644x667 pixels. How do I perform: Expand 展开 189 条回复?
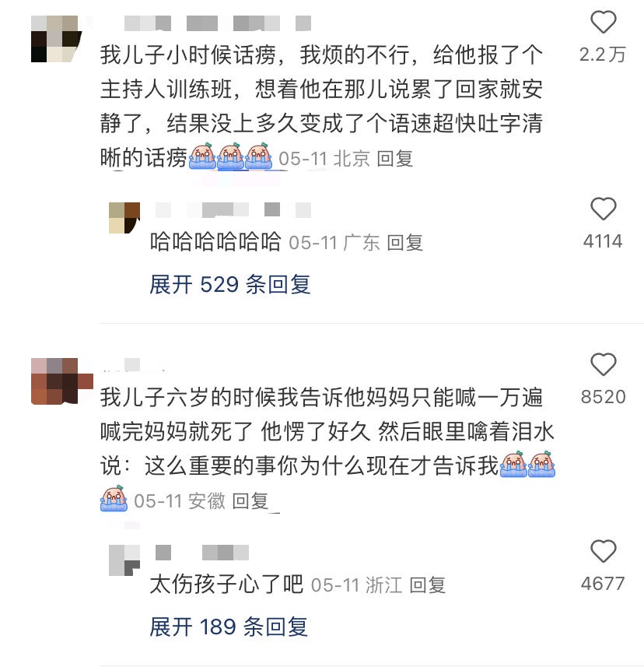point(229,627)
